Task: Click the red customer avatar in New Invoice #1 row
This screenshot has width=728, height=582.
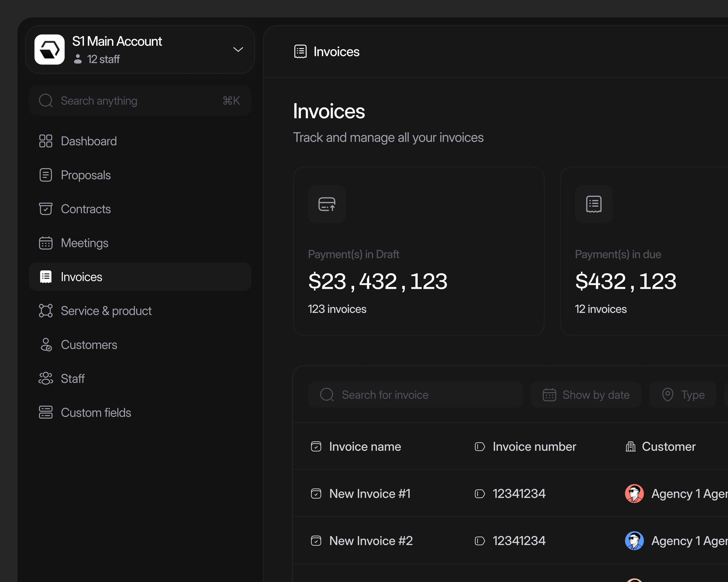Action: 634,494
